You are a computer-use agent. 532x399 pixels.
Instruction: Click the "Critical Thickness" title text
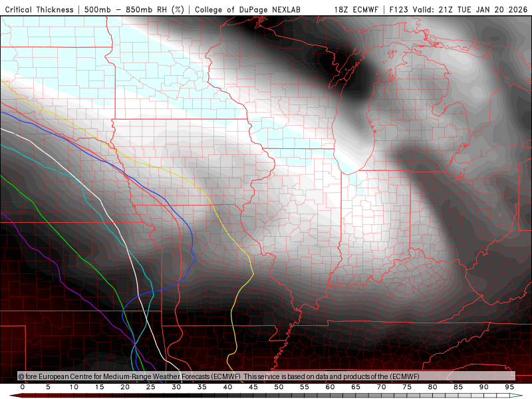(39, 10)
